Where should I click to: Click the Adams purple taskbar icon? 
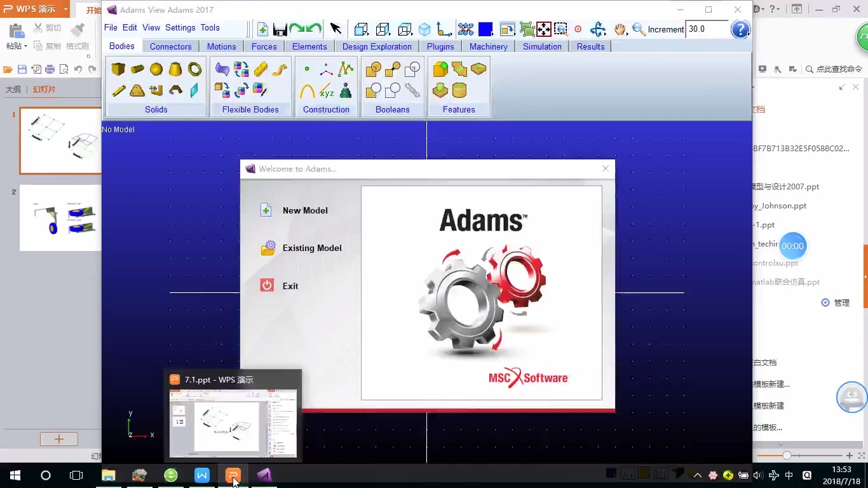pos(264,475)
